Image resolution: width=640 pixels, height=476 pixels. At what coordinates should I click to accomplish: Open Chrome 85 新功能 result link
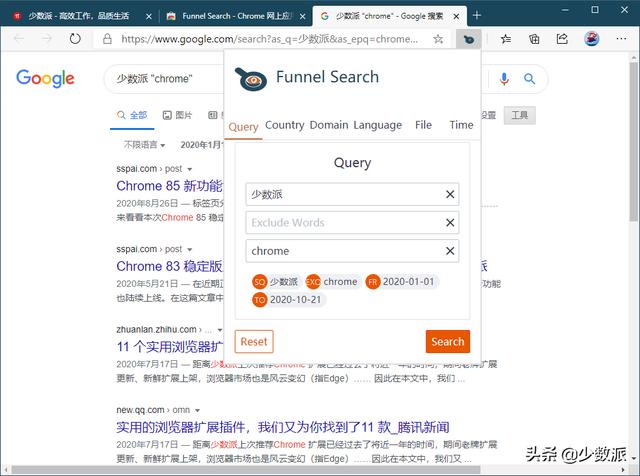pyautogui.click(x=170, y=186)
